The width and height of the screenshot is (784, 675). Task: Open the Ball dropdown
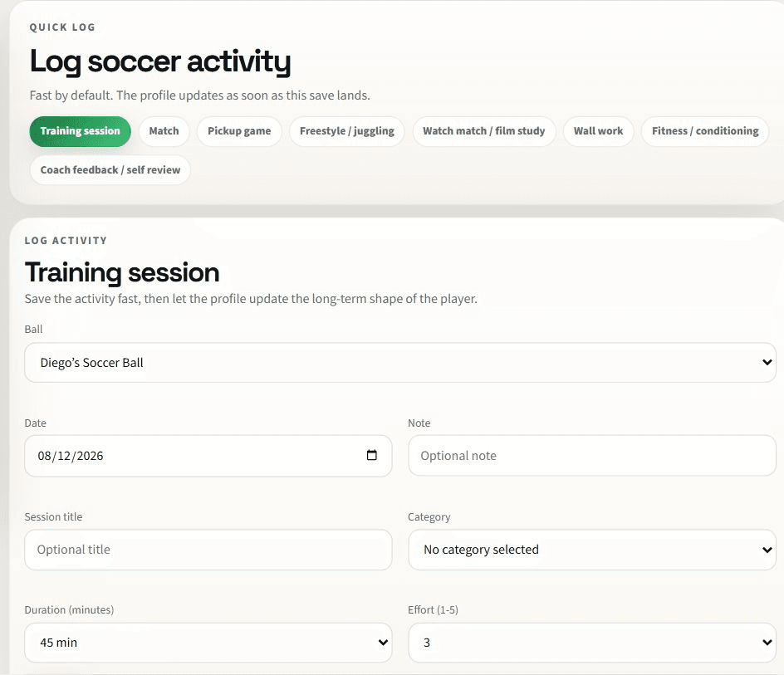(x=400, y=363)
